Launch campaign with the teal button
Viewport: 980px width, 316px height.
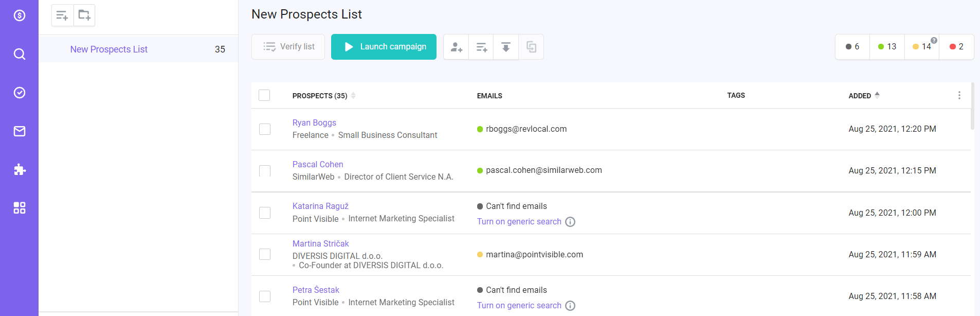[x=384, y=47]
